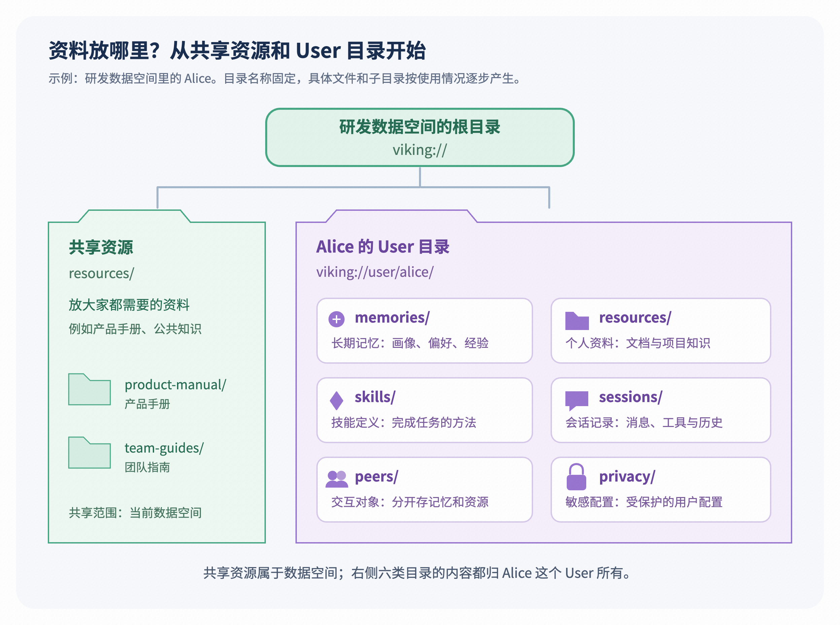Click the 产品手册 caption under product-manual/

click(147, 404)
